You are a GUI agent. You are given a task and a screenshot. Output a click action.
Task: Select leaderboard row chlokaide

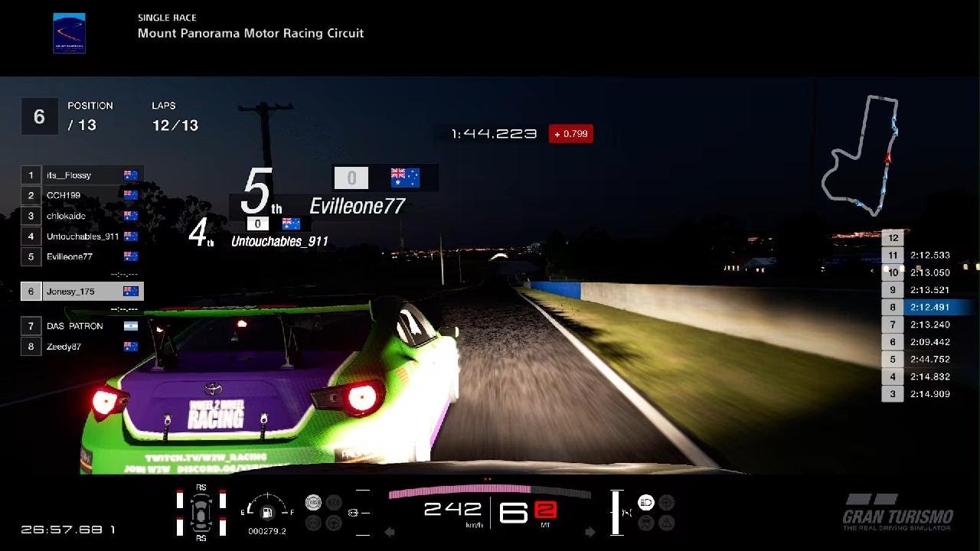[82, 216]
